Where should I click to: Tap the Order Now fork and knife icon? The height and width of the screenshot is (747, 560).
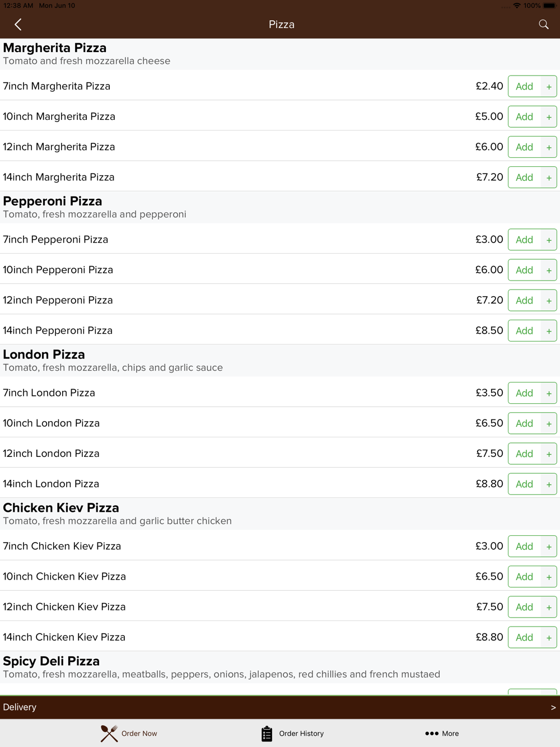coord(109,734)
